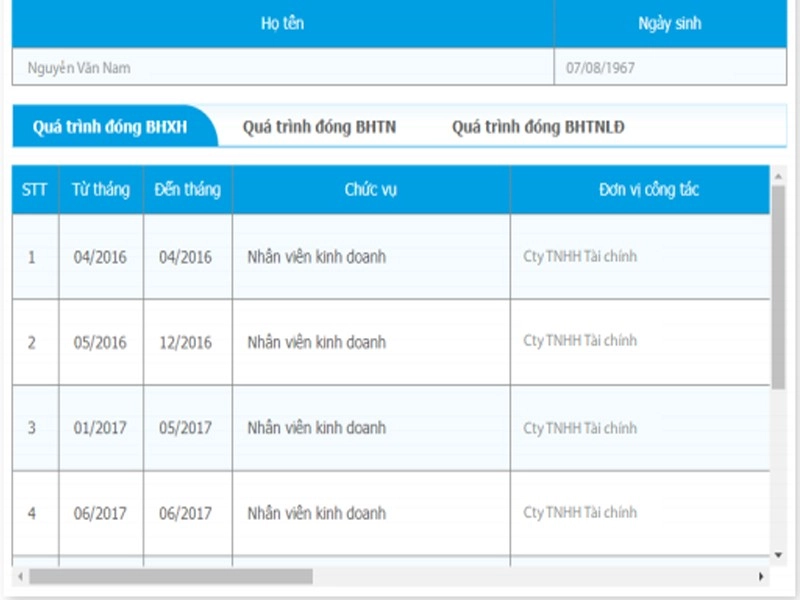
Task: Click the left arrow of horizontal scrollbar
Action: 18,575
